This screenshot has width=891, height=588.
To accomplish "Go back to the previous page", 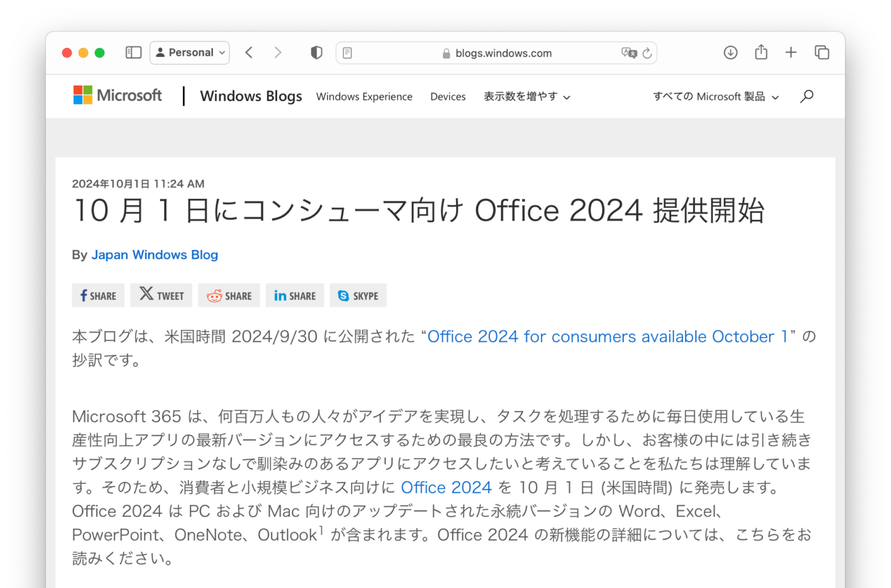I will point(249,53).
